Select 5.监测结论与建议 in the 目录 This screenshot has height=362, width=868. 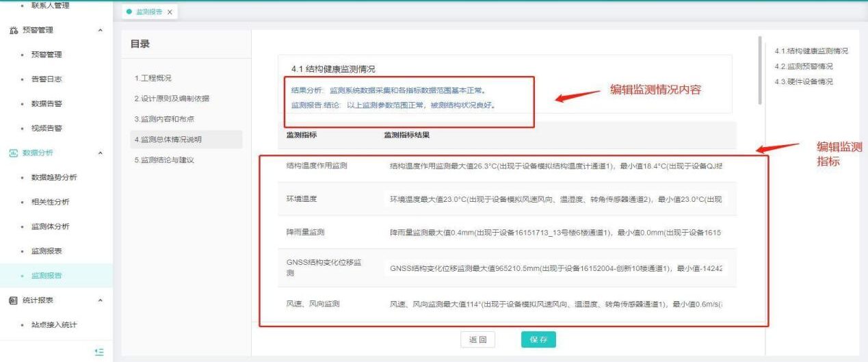164,160
